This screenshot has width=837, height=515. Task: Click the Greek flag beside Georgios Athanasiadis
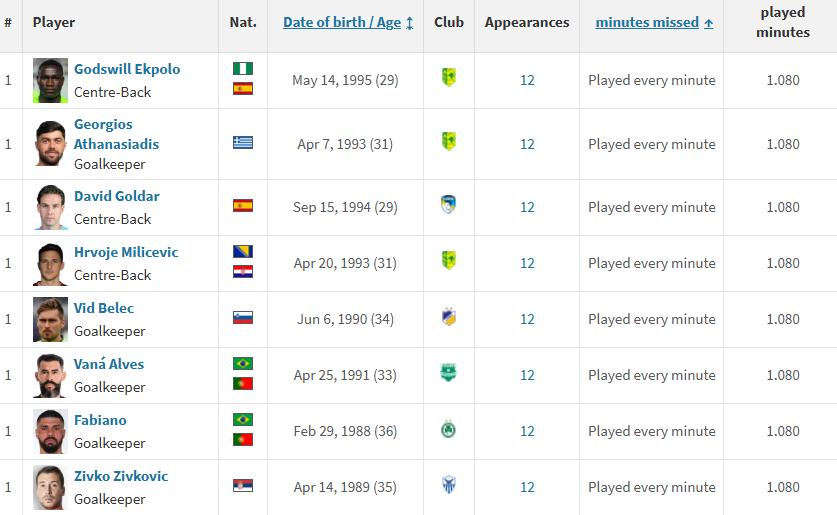tap(243, 142)
